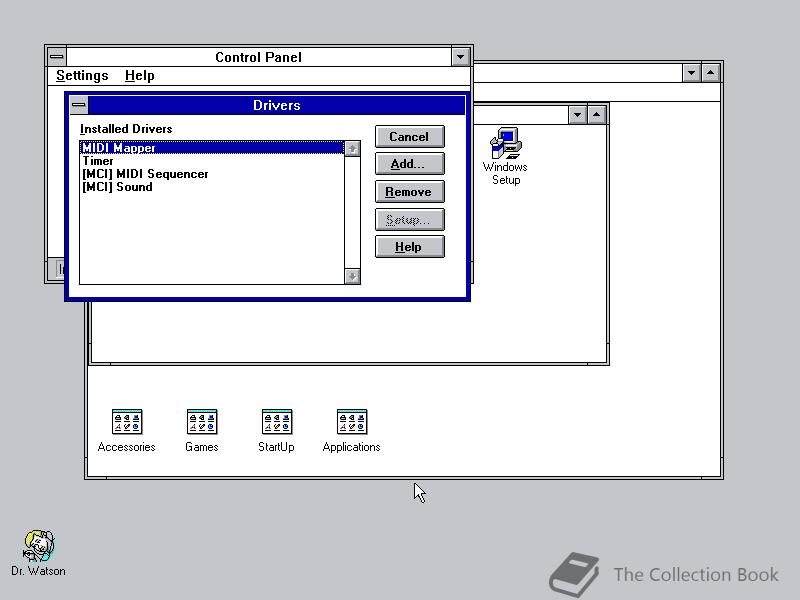Viewport: 800px width, 600px height.
Task: Open the Games program group
Action: click(202, 431)
